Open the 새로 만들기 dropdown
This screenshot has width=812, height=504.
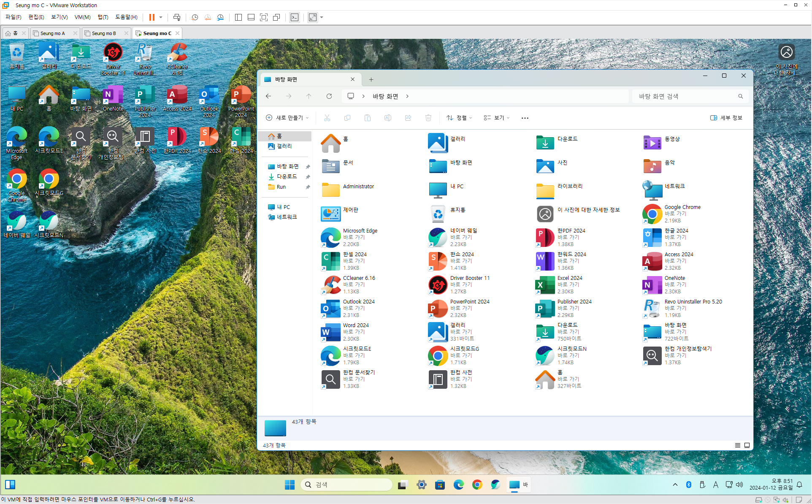(x=287, y=118)
